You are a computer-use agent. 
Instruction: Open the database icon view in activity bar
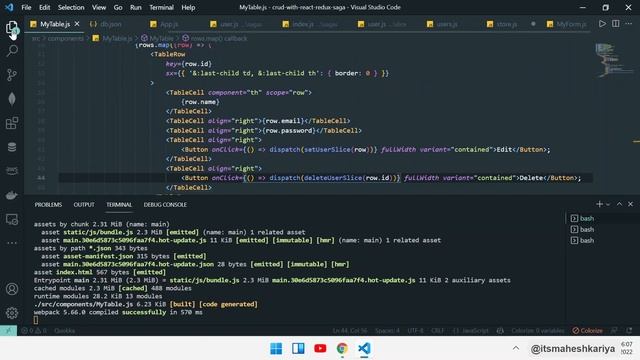click(12, 147)
